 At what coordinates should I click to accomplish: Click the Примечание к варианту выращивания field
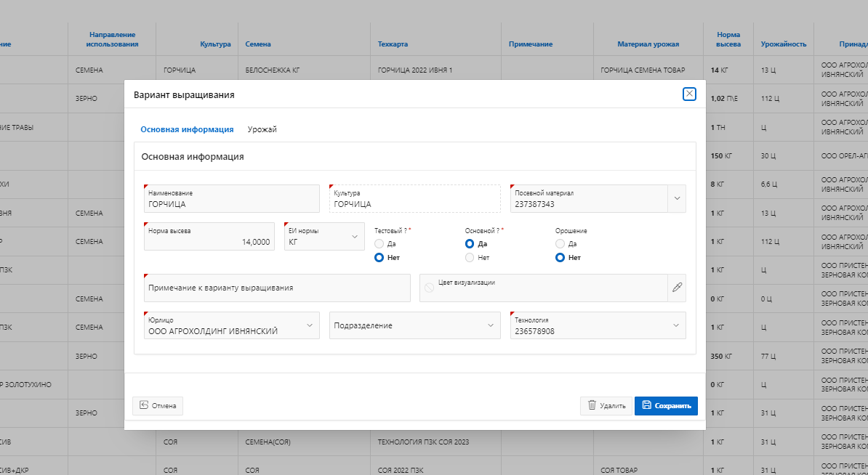(277, 288)
